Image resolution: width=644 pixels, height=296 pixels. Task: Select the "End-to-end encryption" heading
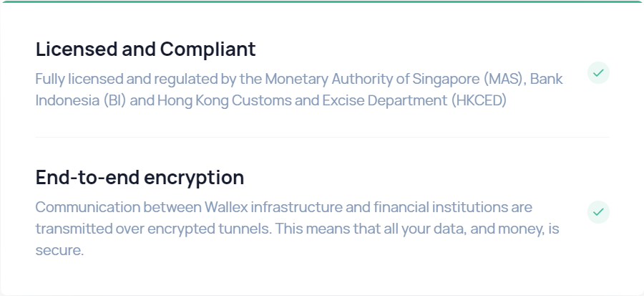pyautogui.click(x=140, y=177)
